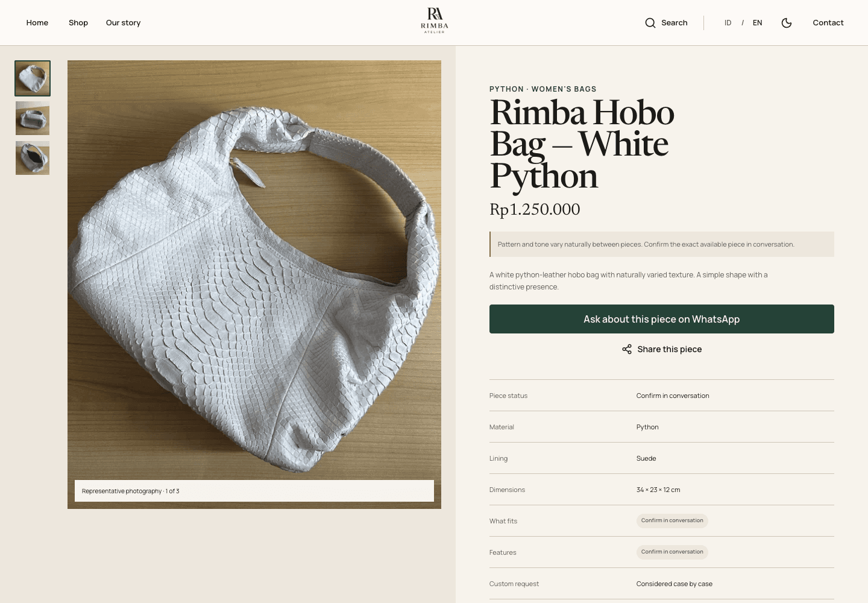Ask about this piece on WhatsApp

tap(662, 319)
